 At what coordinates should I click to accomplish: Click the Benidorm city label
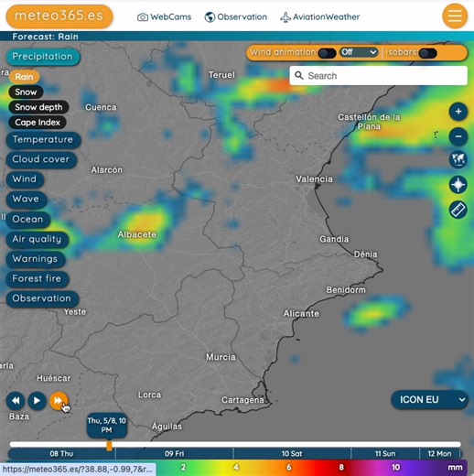coord(346,290)
